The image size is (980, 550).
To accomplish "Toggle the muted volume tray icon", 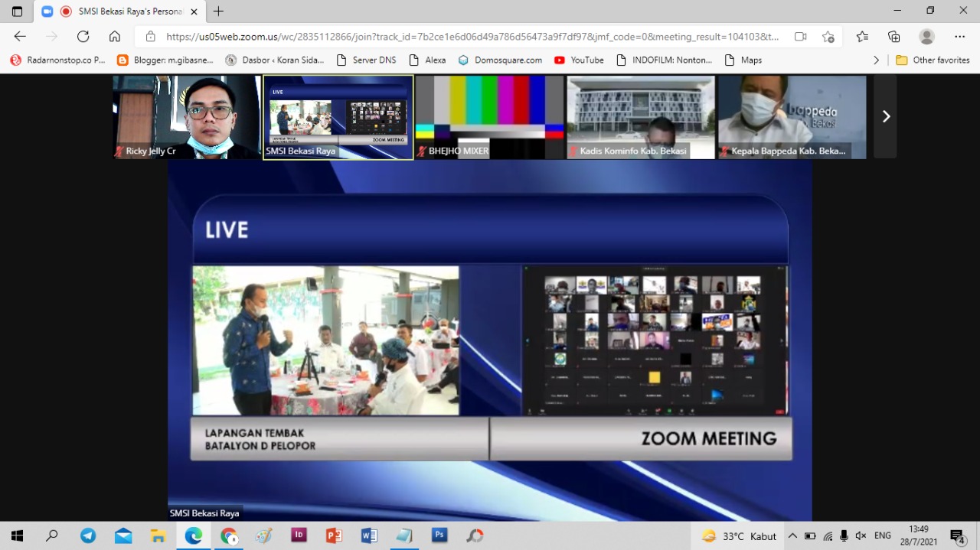I will tap(861, 536).
